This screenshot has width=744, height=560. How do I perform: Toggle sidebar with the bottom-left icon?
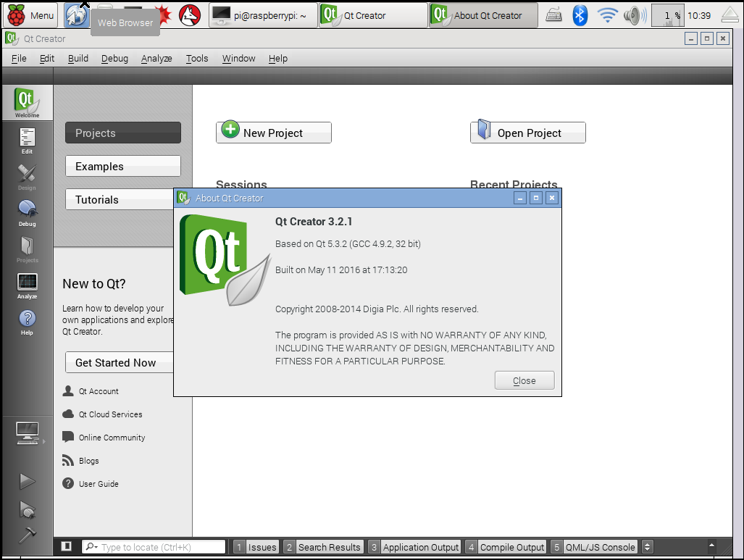pos(67,546)
